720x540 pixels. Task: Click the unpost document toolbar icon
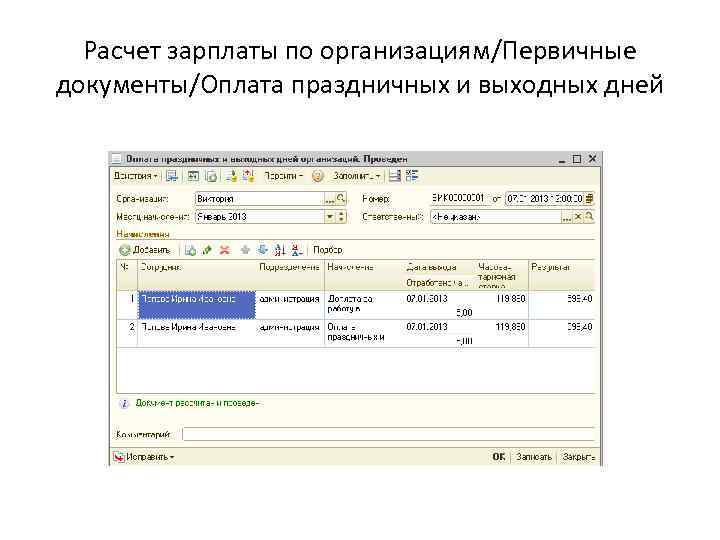coord(211,176)
